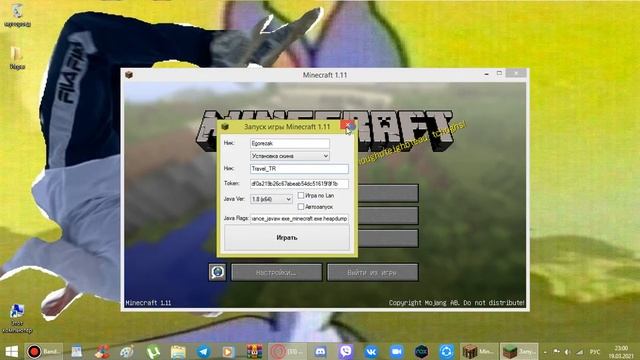Open Discord from the taskbar
The width and height of the screenshot is (640, 360).
(320, 351)
